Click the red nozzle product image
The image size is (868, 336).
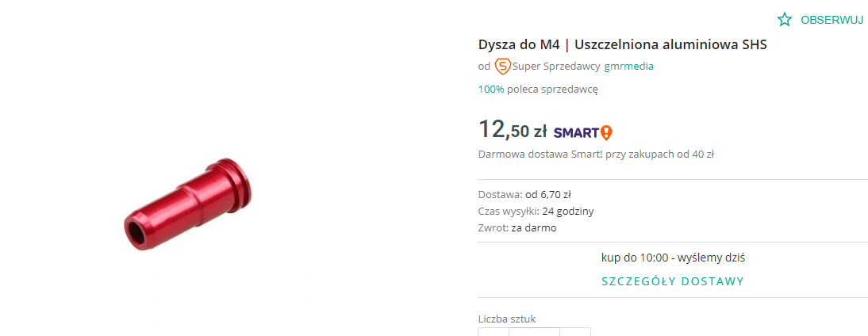coord(188,202)
